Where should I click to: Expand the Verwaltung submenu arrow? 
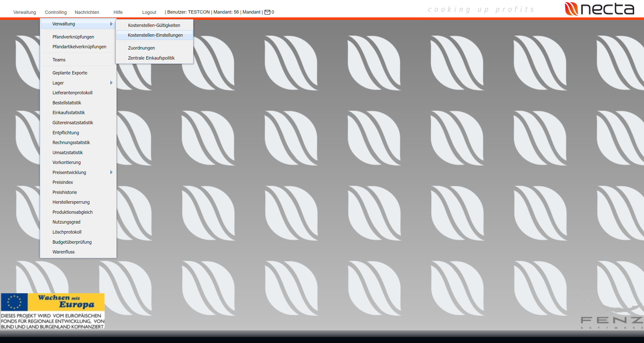tap(111, 24)
